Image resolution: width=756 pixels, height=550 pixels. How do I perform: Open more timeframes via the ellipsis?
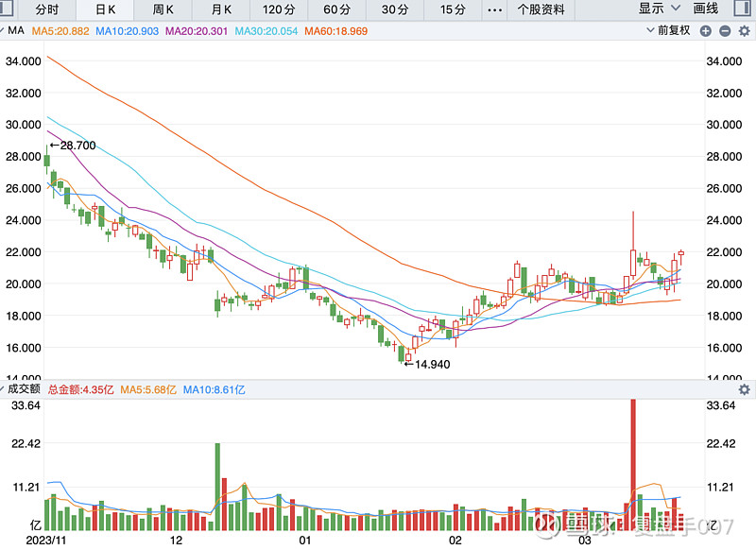(x=494, y=9)
